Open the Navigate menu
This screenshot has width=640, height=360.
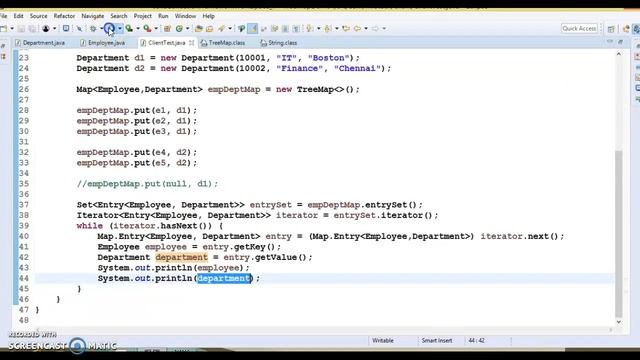click(x=93, y=16)
